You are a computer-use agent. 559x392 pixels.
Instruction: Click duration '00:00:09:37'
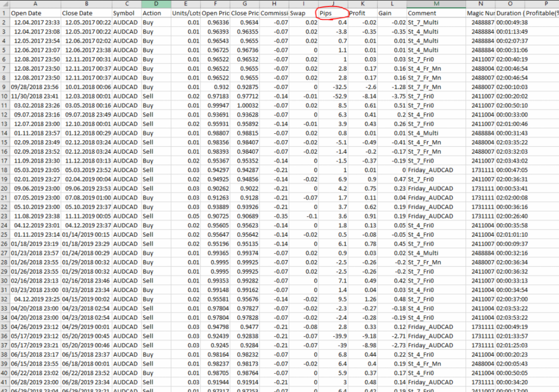pos(512,244)
